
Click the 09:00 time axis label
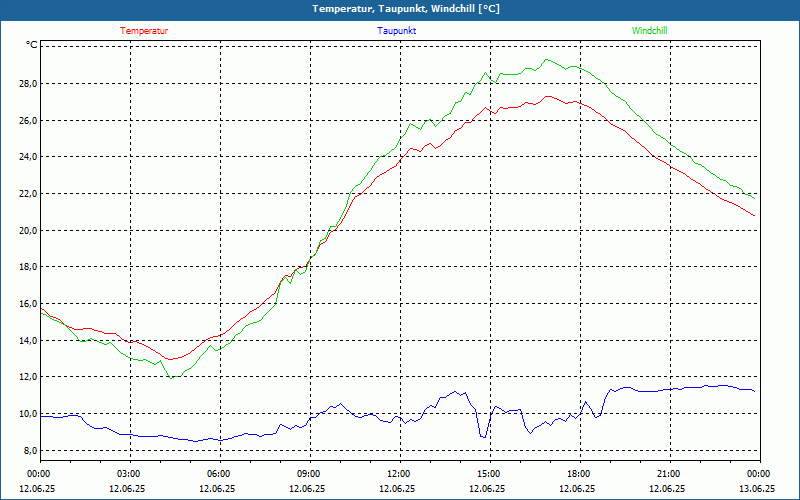tap(308, 474)
